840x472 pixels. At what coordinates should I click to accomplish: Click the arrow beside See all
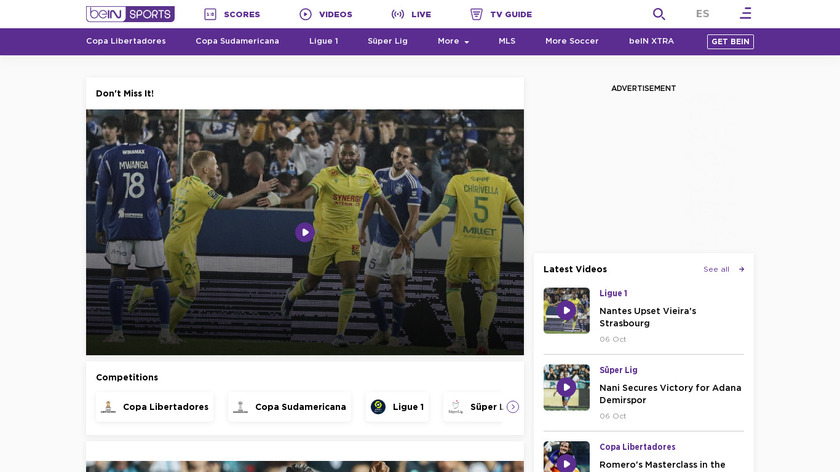pos(741,269)
